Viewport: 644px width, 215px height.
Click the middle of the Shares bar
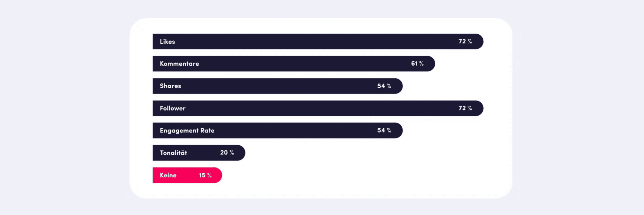pyautogui.click(x=278, y=86)
